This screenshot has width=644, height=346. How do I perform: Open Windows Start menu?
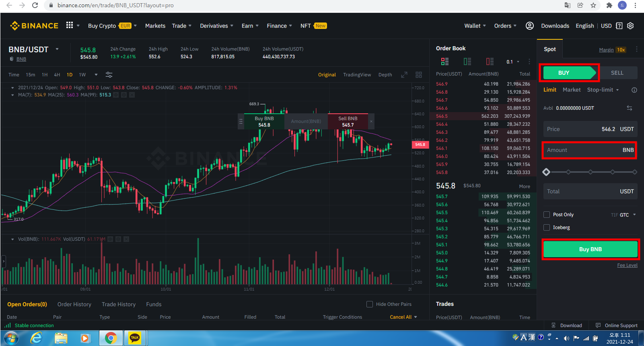[11, 338]
